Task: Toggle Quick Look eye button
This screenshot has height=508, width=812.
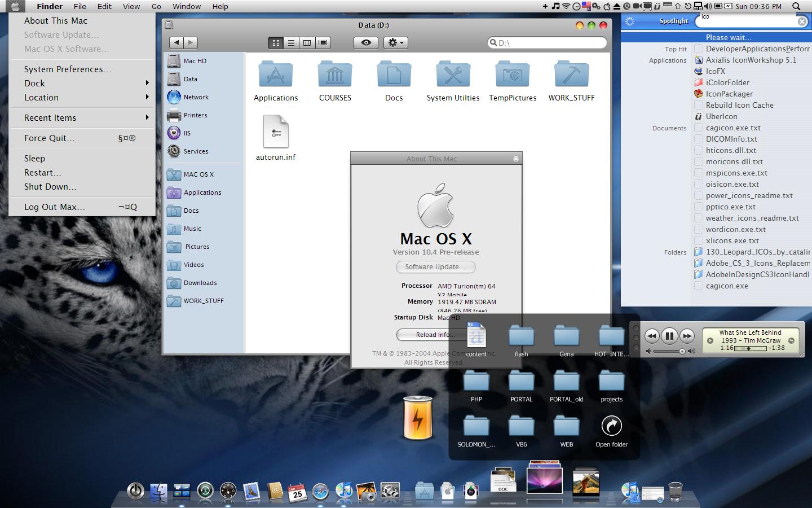Action: click(366, 42)
